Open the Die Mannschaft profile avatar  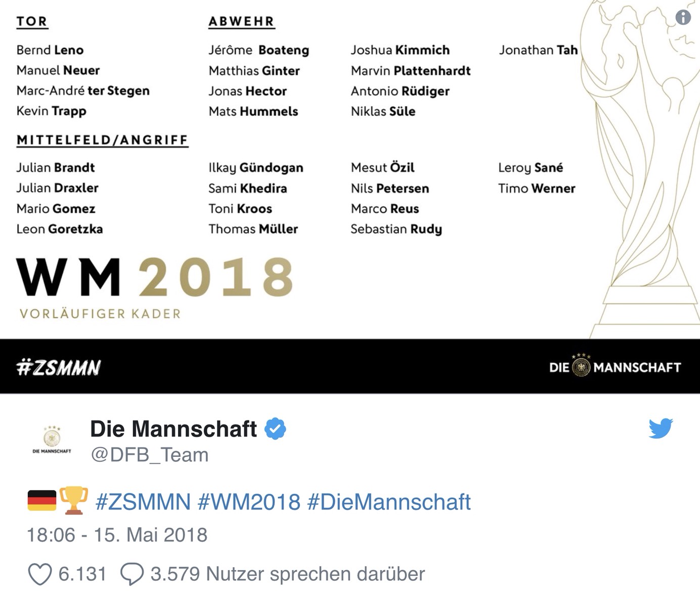point(52,438)
